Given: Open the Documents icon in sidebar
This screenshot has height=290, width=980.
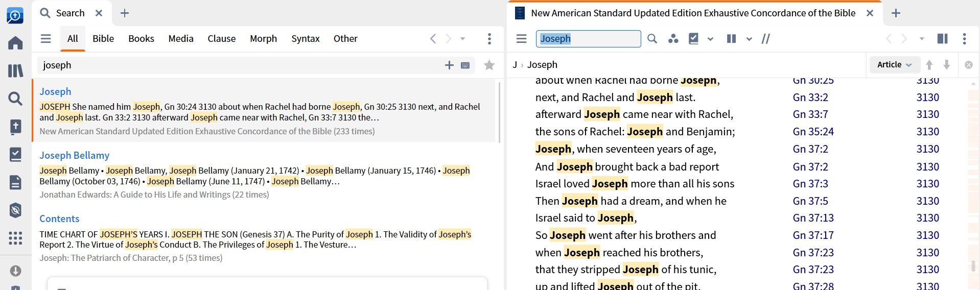Looking at the screenshot, I should coord(15,182).
